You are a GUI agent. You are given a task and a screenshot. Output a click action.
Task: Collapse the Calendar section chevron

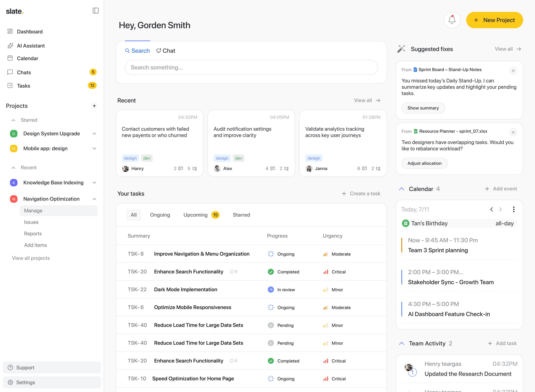[x=402, y=189]
